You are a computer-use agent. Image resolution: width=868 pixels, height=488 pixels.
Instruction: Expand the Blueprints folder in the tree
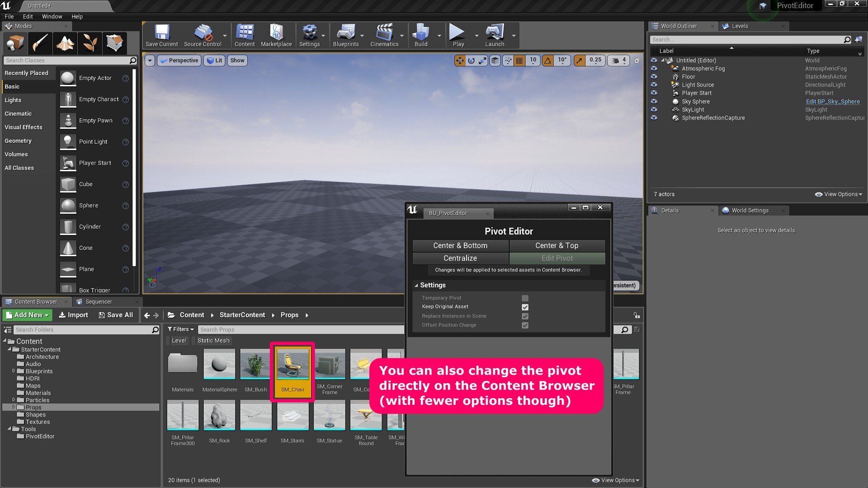click(x=14, y=371)
